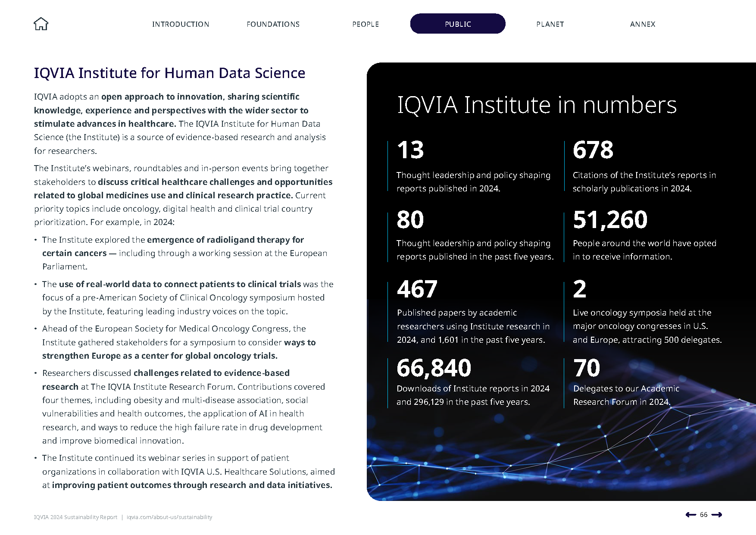The image size is (756, 535).
Task: Click the statistic 70
Action: click(587, 368)
